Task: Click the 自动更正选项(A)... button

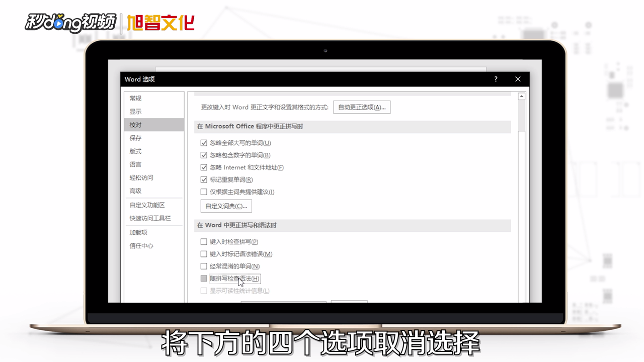Action: click(362, 107)
